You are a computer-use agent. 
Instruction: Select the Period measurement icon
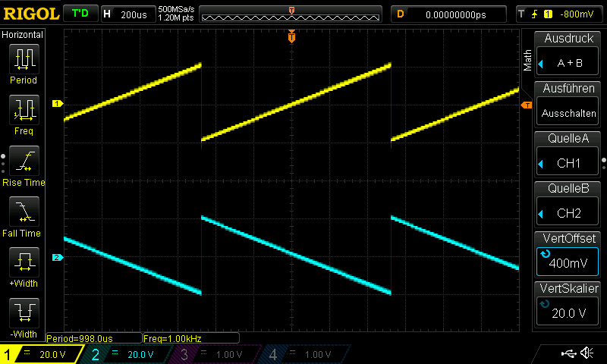[x=24, y=59]
